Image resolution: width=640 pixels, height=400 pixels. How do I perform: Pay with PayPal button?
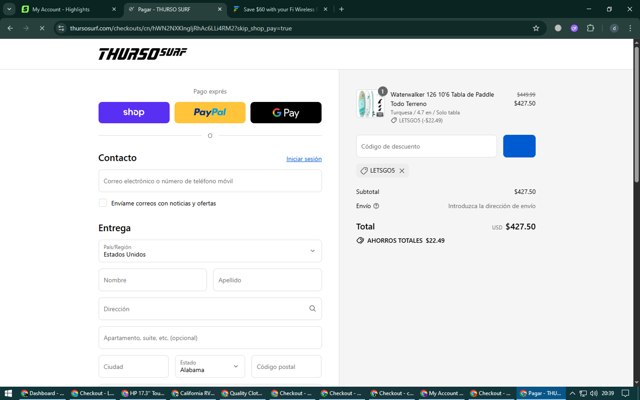point(210,112)
